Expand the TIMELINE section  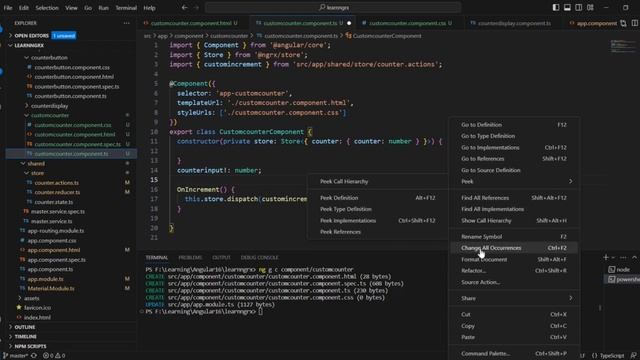[x=25, y=337]
